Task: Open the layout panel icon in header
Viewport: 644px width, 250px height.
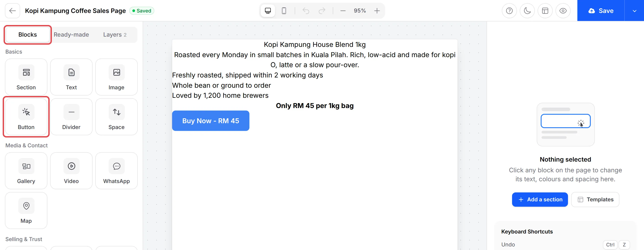Action: [545, 11]
